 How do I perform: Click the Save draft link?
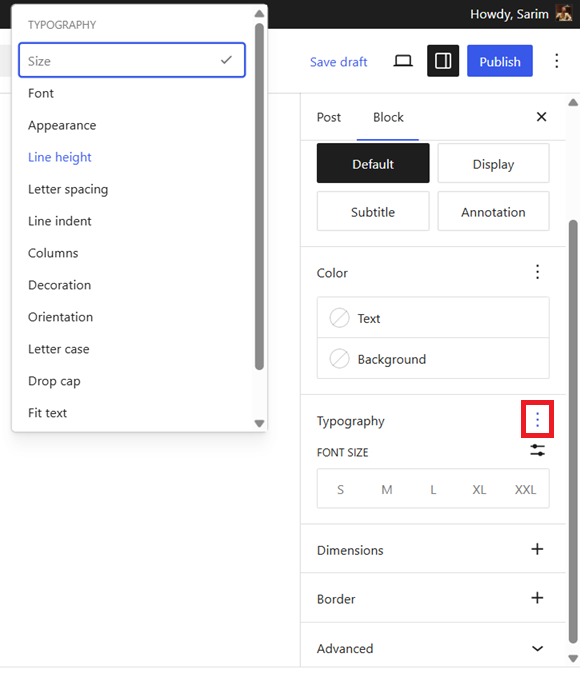(338, 62)
